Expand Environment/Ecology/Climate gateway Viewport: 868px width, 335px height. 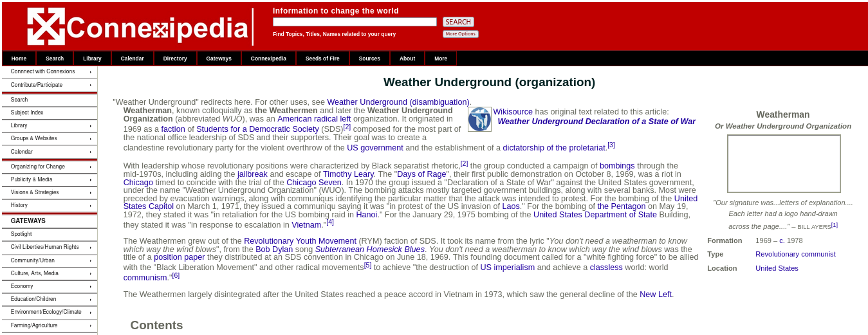[x=50, y=312]
